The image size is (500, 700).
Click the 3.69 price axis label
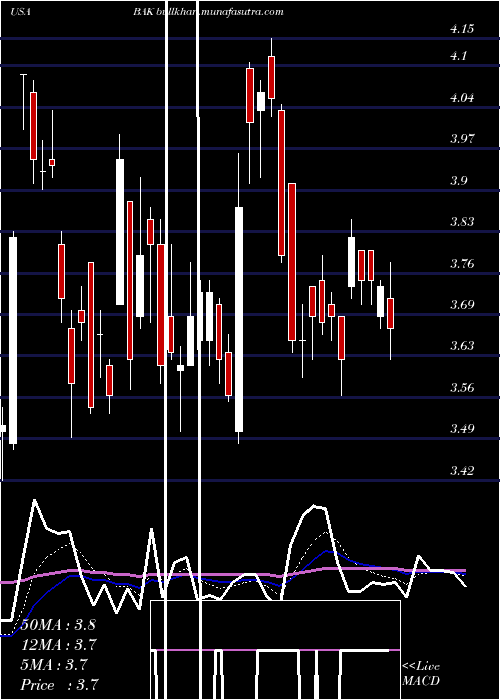(462, 305)
